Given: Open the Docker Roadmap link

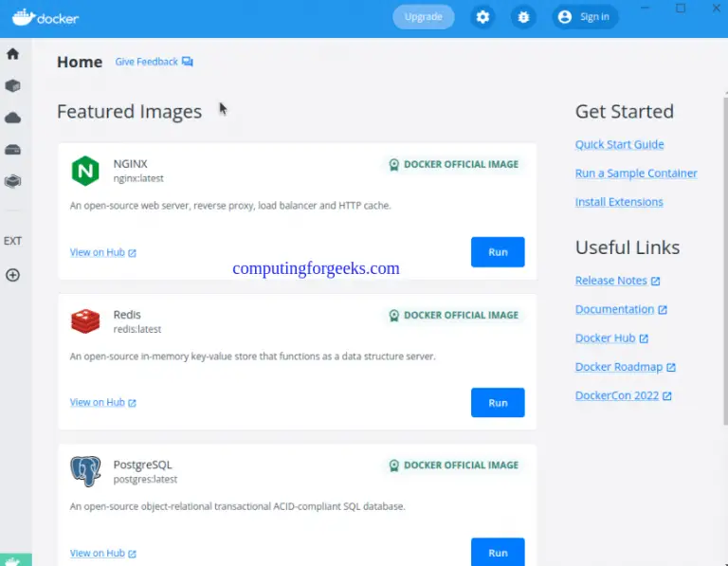Looking at the screenshot, I should coord(625,367).
